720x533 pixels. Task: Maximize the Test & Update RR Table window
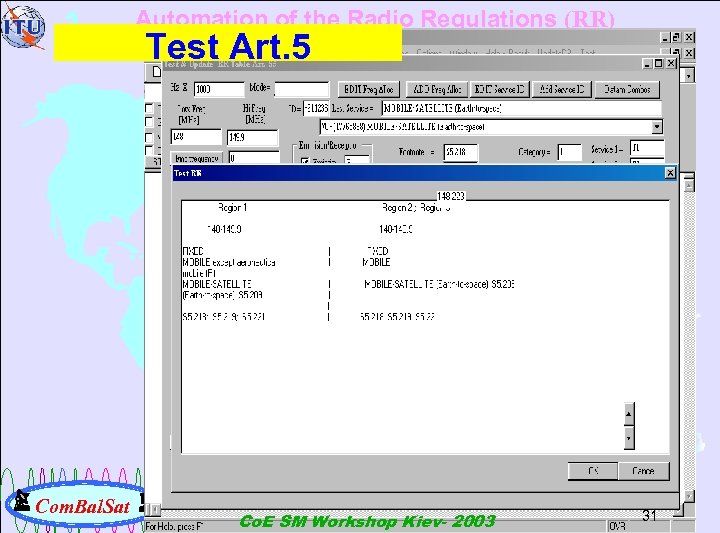658,63
